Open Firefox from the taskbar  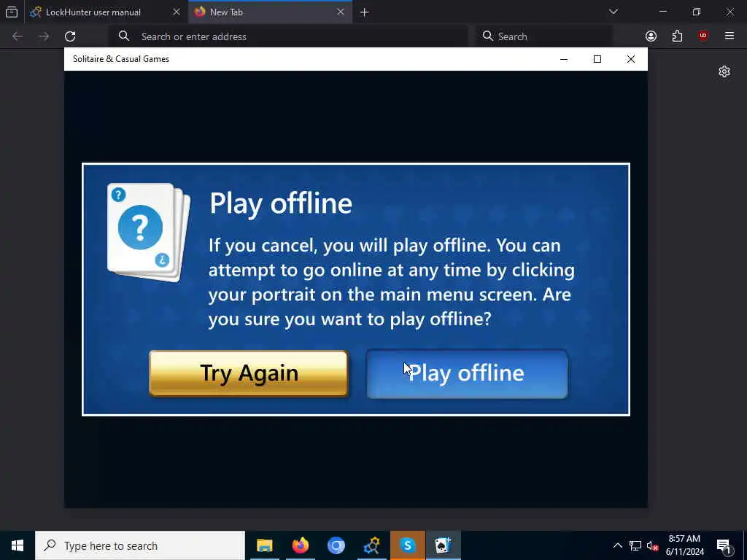click(300, 545)
